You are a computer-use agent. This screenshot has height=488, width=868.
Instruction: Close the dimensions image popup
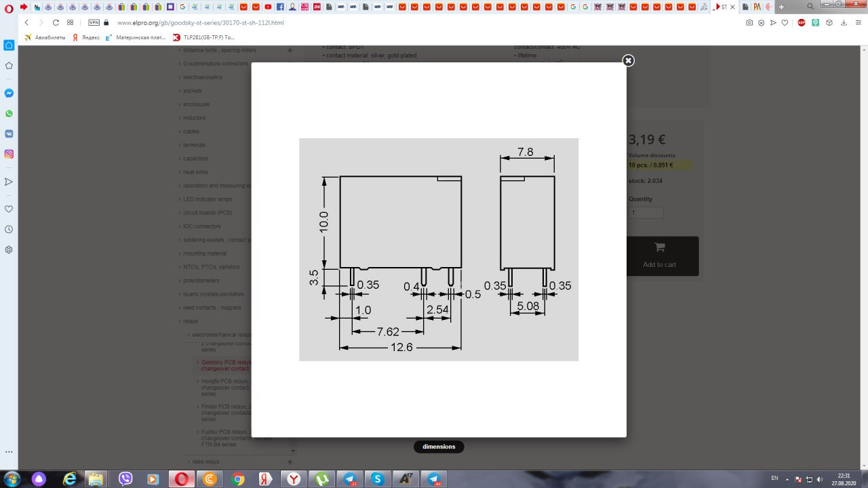(x=628, y=60)
